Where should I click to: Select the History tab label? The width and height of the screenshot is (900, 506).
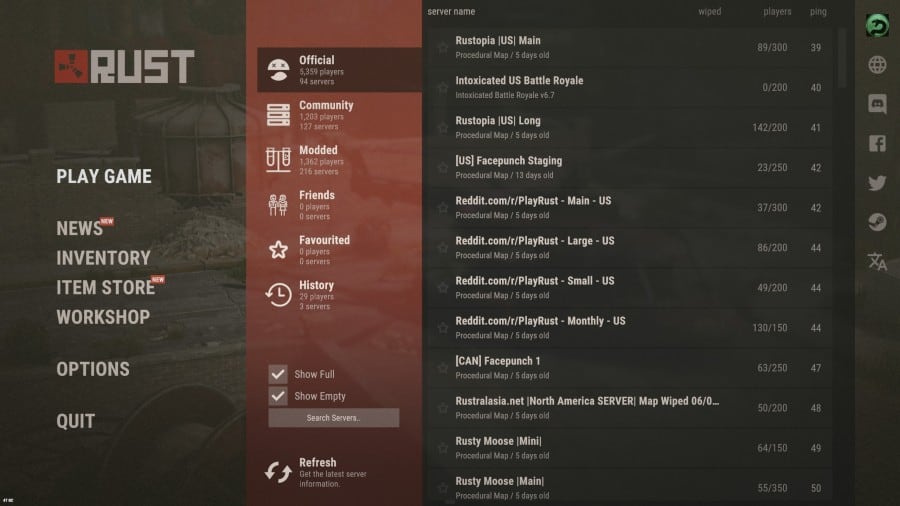tap(316, 285)
